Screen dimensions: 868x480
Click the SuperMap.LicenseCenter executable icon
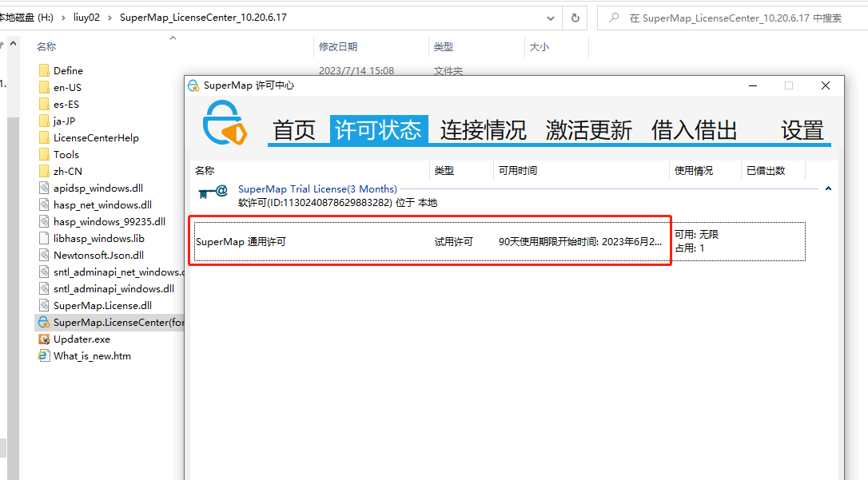tap(44, 323)
